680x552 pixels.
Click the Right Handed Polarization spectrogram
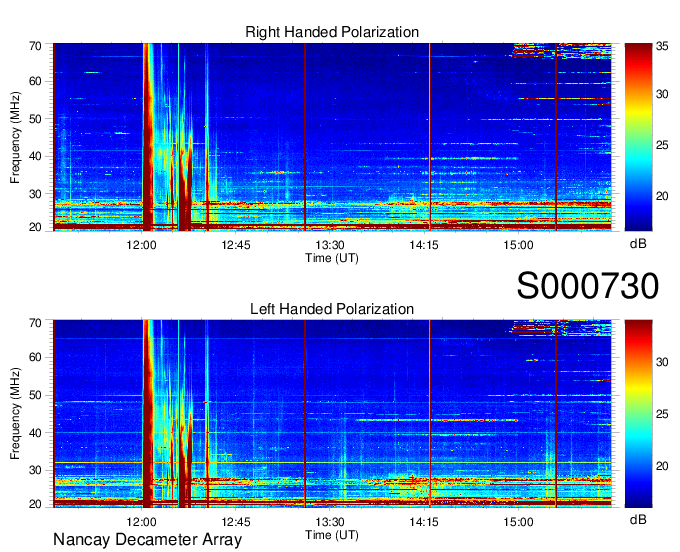click(x=332, y=137)
